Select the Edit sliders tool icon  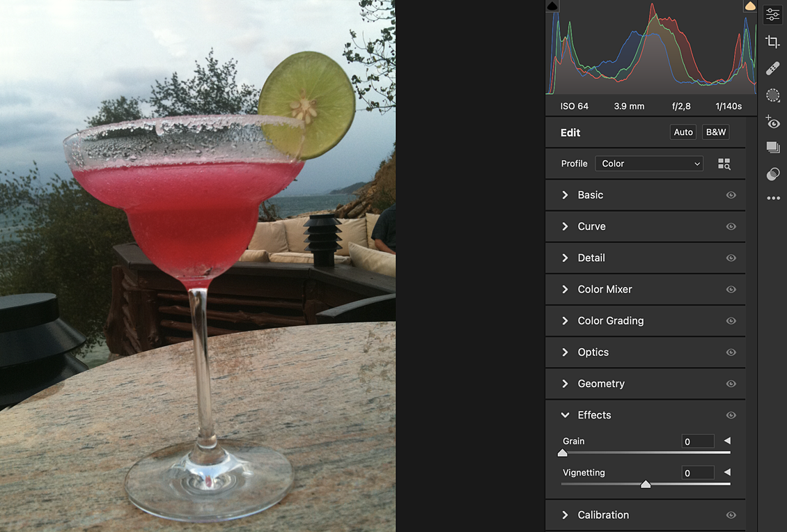[x=773, y=15]
